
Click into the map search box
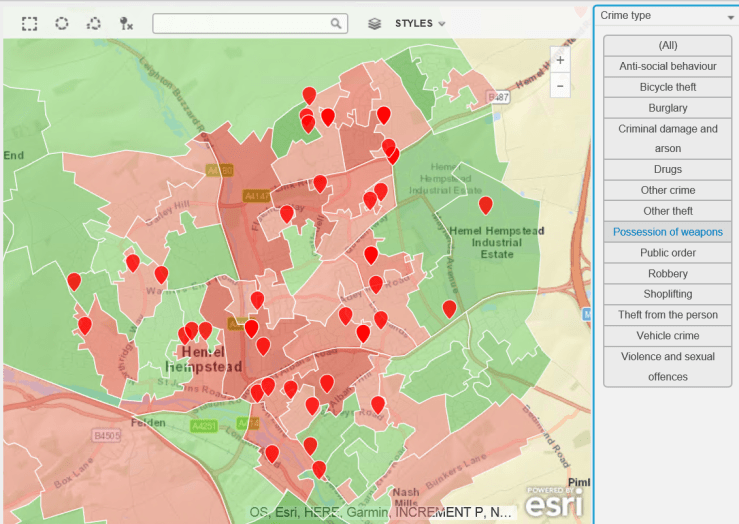240,23
